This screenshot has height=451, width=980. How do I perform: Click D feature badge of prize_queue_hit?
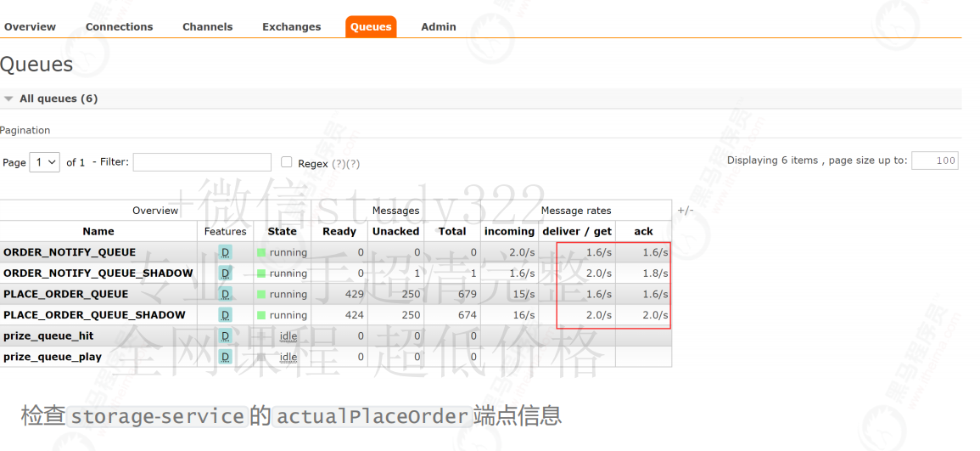tap(226, 335)
